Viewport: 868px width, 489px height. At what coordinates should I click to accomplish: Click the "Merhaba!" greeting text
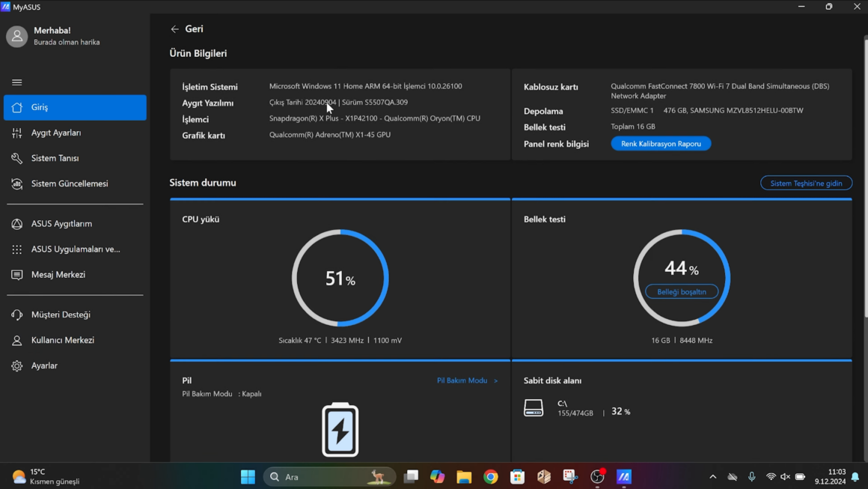(52, 31)
